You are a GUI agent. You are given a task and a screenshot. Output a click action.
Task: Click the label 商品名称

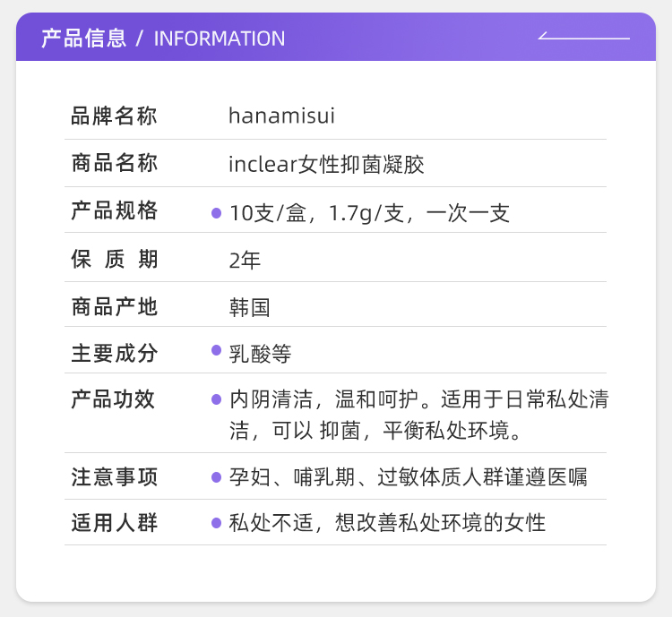(114, 163)
